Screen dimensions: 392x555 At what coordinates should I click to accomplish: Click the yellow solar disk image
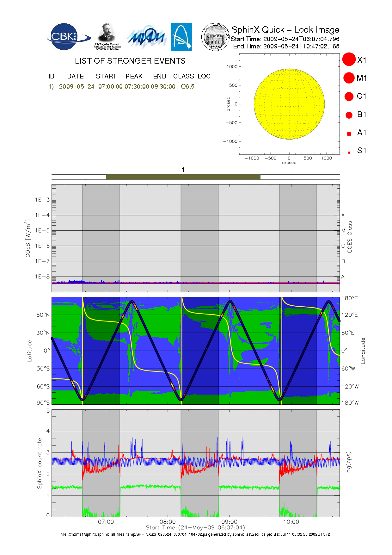coord(289,104)
